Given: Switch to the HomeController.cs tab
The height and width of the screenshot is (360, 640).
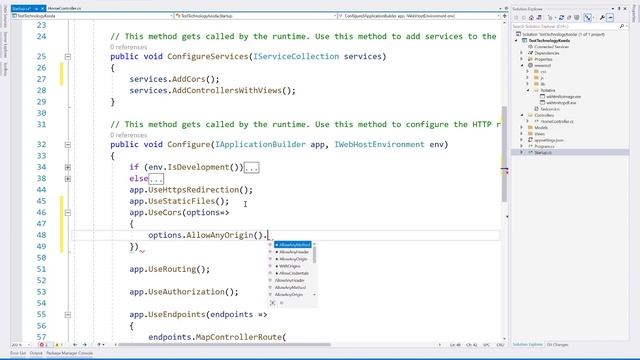Looking at the screenshot, I should coord(64,8).
